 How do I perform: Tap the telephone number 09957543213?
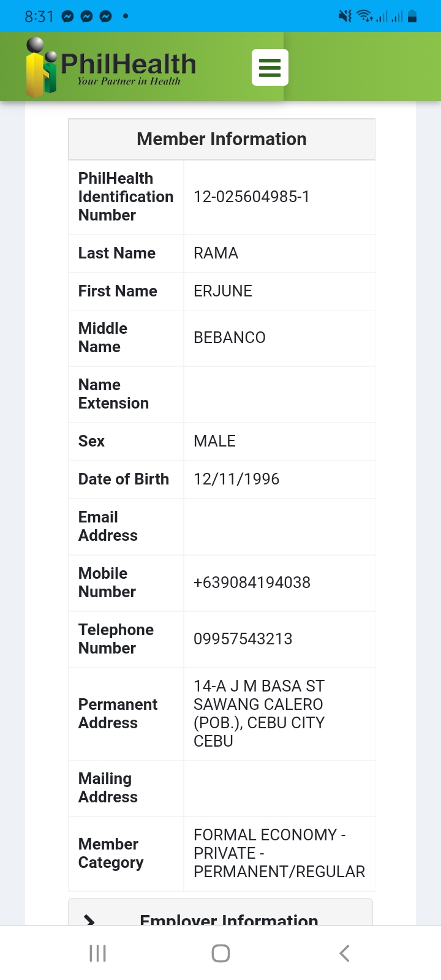(x=243, y=639)
